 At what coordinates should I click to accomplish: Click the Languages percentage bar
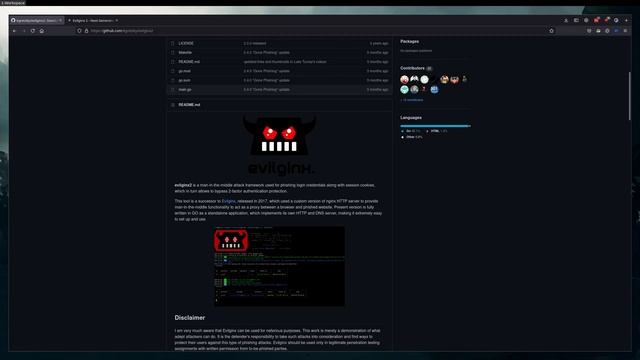[436, 126]
